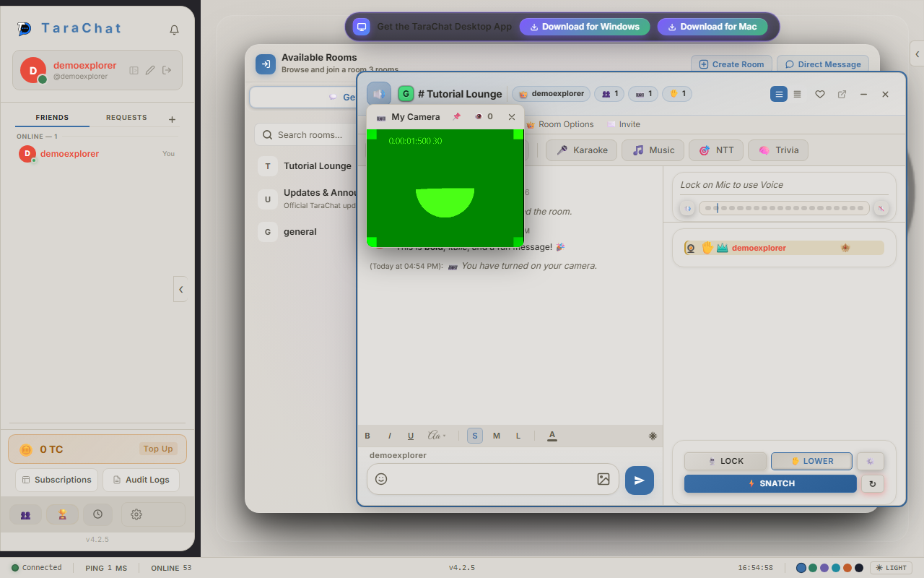Toggle italic formatting
The height and width of the screenshot is (578, 924).
tap(390, 436)
